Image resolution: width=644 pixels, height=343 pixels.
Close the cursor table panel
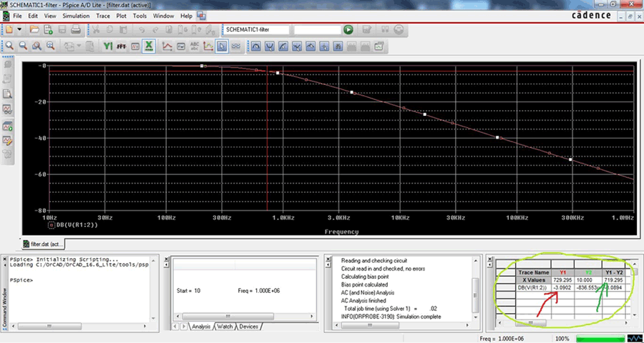click(x=488, y=259)
